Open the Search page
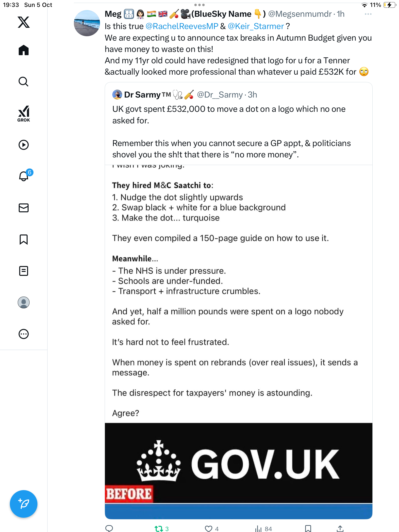This screenshot has width=399, height=532. tap(24, 82)
